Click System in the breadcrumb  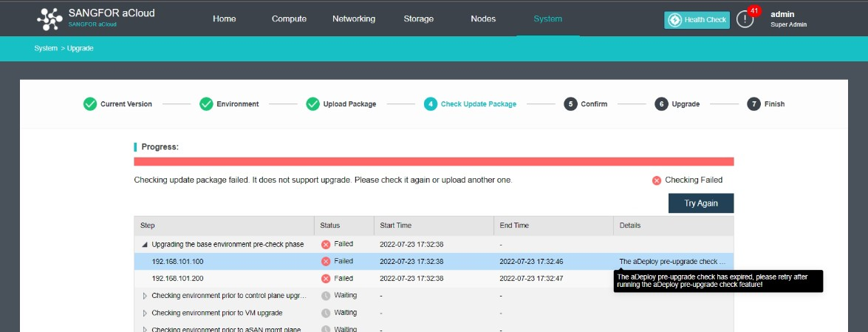click(x=45, y=48)
